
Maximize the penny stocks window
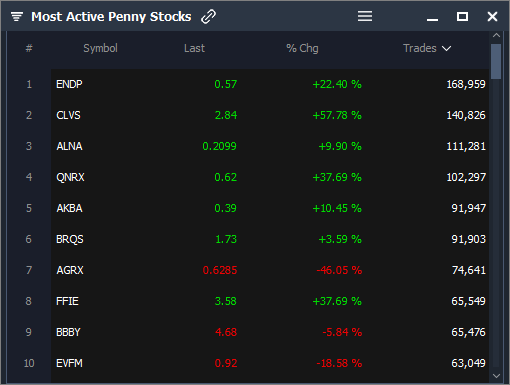point(462,16)
